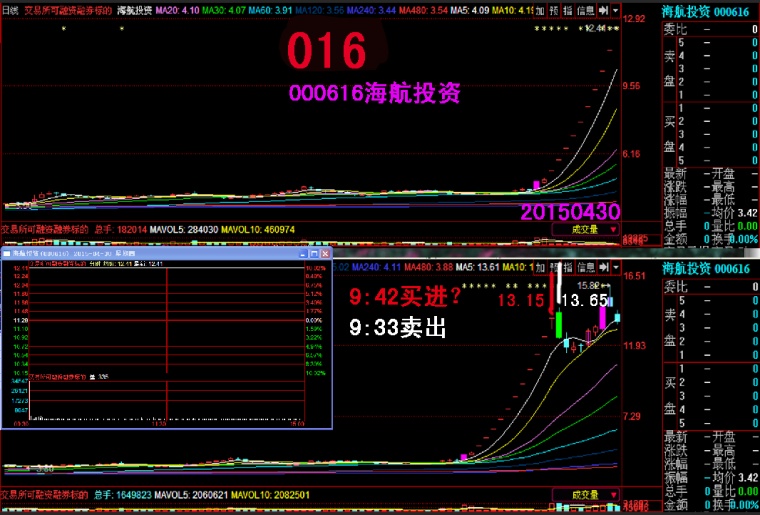The width and height of the screenshot is (760, 515).
Task: Click the 9.56 price axis label in upper chart
Action: pos(632,86)
